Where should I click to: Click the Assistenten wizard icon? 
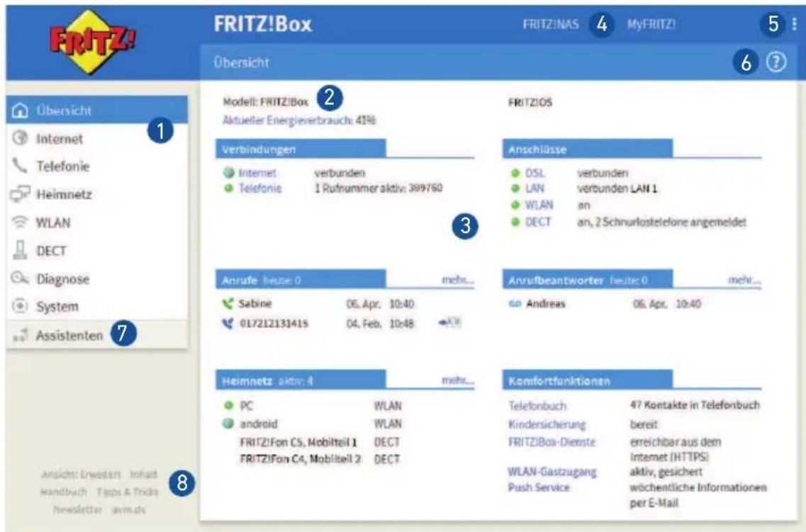coord(21,335)
